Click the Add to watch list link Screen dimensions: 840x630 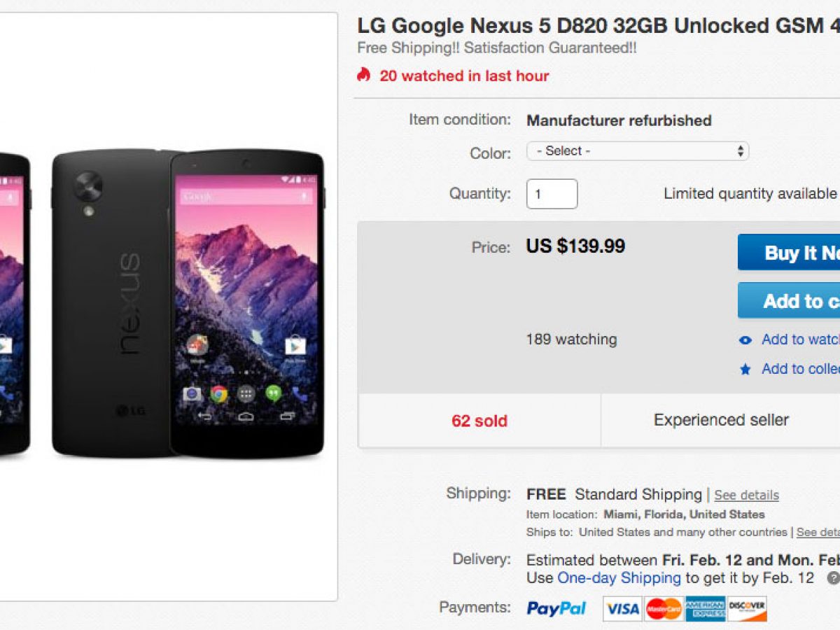(x=800, y=339)
